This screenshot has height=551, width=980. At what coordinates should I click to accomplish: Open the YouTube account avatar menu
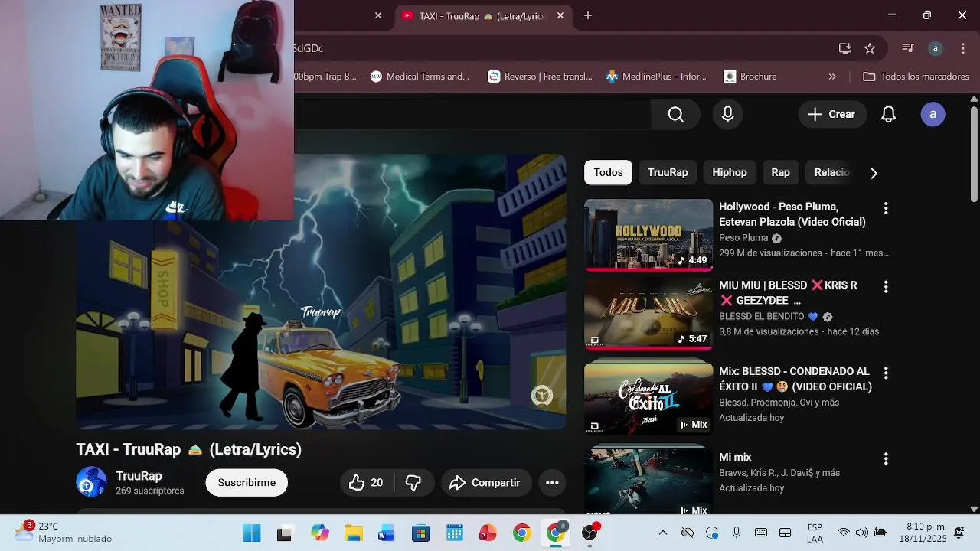click(x=933, y=114)
